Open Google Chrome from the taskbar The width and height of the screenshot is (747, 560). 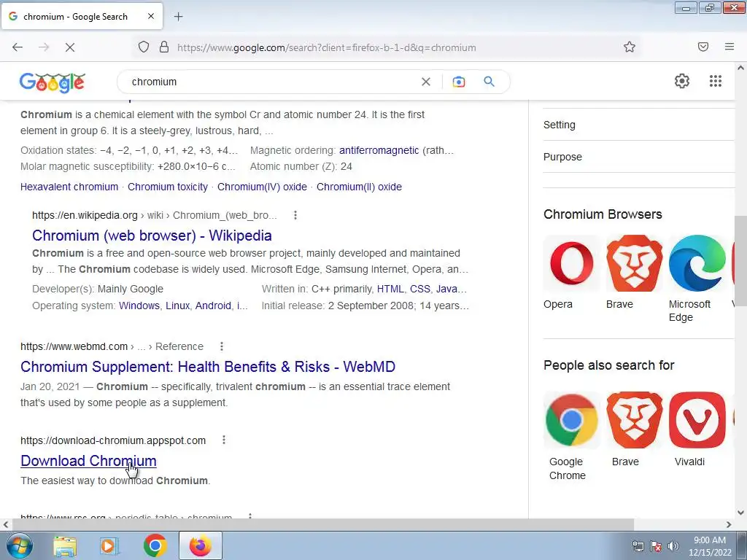155,545
